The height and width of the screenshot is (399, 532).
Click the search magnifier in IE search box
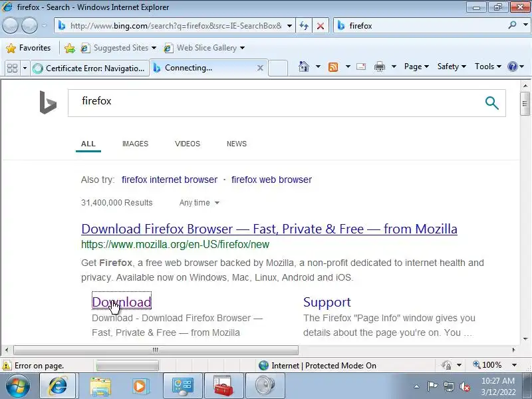512,25
